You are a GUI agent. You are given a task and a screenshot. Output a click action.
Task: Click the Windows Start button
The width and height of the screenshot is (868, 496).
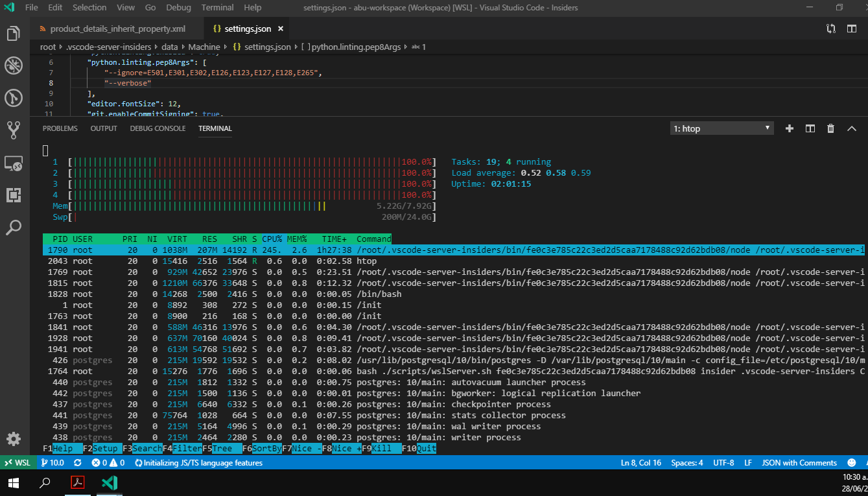pos(13,482)
